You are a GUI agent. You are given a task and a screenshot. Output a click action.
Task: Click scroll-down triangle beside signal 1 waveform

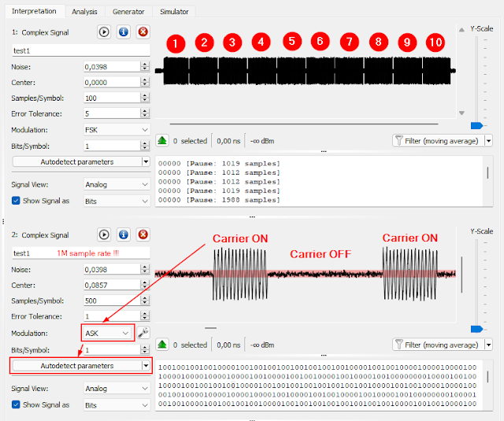click(461, 113)
